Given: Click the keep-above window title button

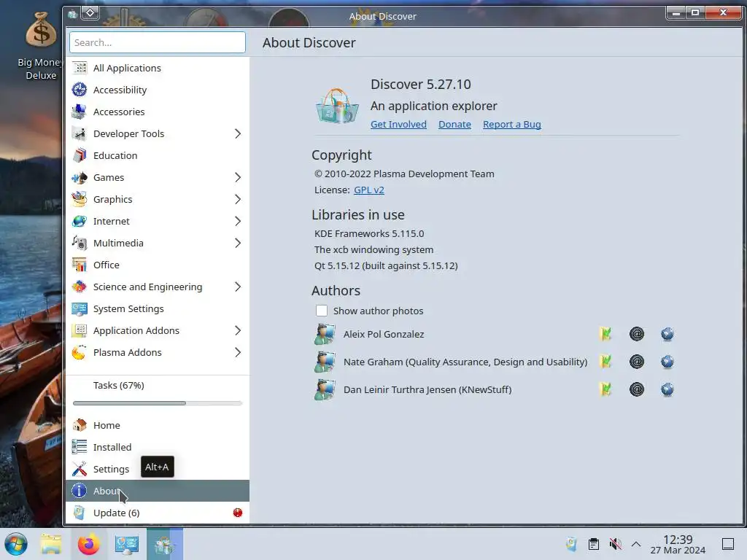Looking at the screenshot, I should pos(90,13).
